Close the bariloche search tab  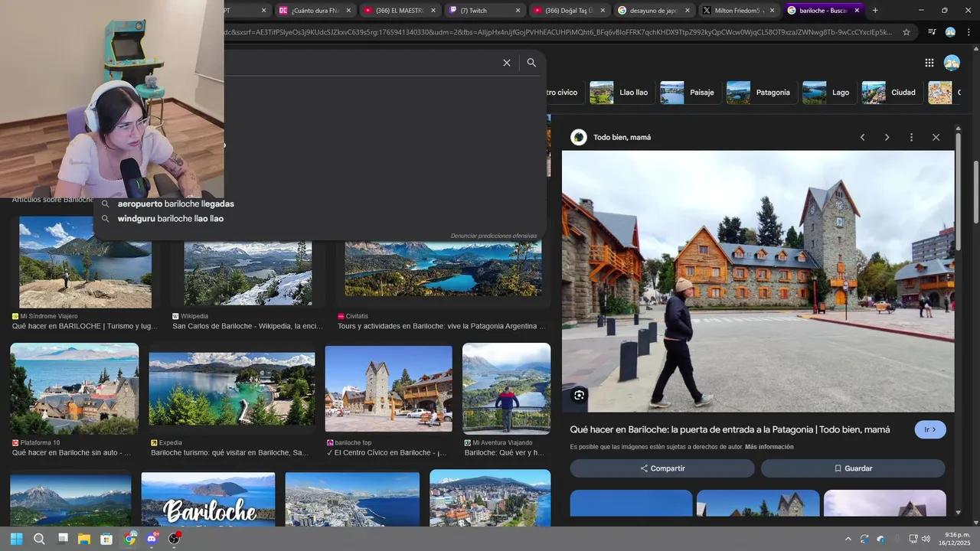(857, 10)
